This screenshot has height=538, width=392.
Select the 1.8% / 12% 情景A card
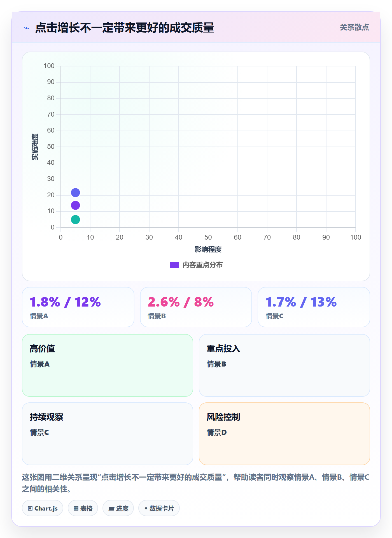[78, 307]
